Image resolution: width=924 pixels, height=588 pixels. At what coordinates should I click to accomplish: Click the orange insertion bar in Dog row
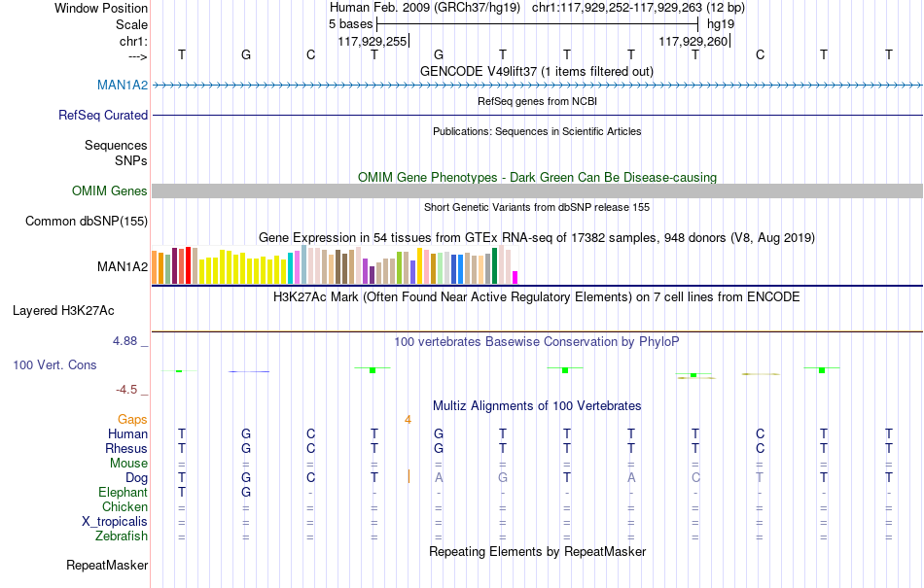pos(409,477)
